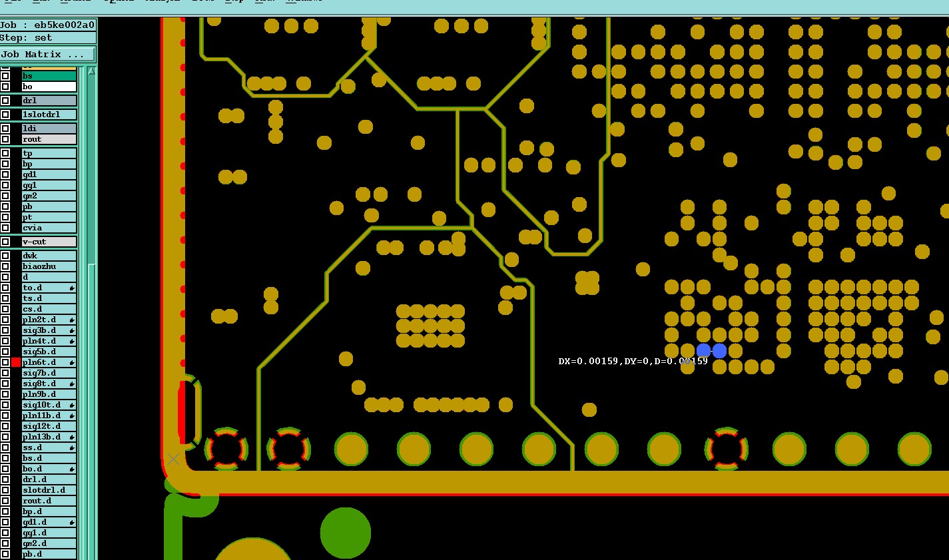Click the arrow marker on bo.d layer
The width and height of the screenshot is (949, 560).
click(72, 469)
